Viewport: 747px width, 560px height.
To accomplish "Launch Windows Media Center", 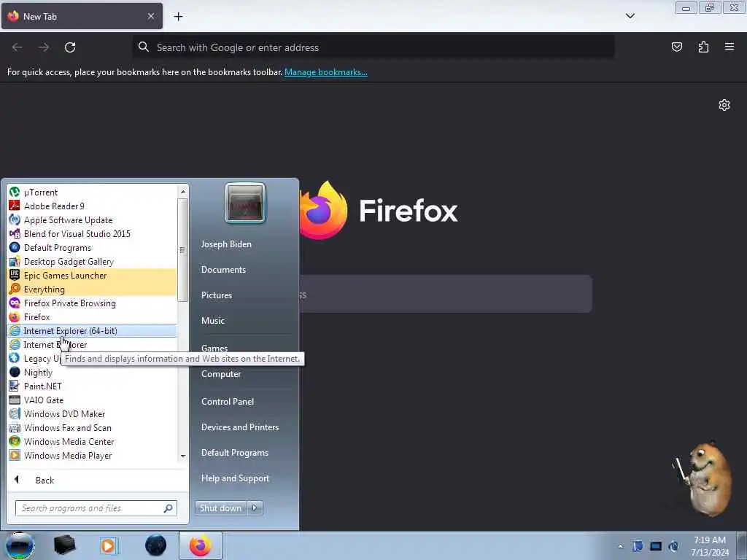I will tap(92, 441).
